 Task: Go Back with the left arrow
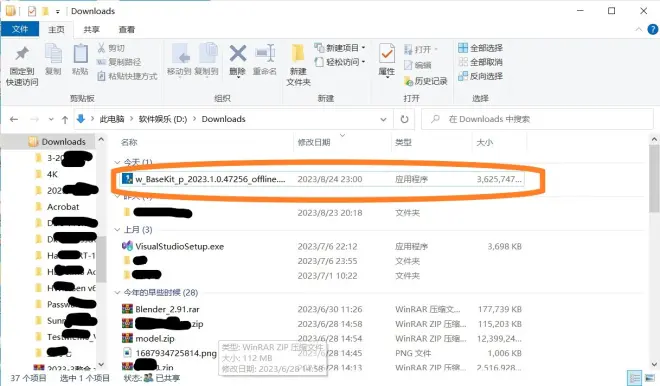click(14, 119)
